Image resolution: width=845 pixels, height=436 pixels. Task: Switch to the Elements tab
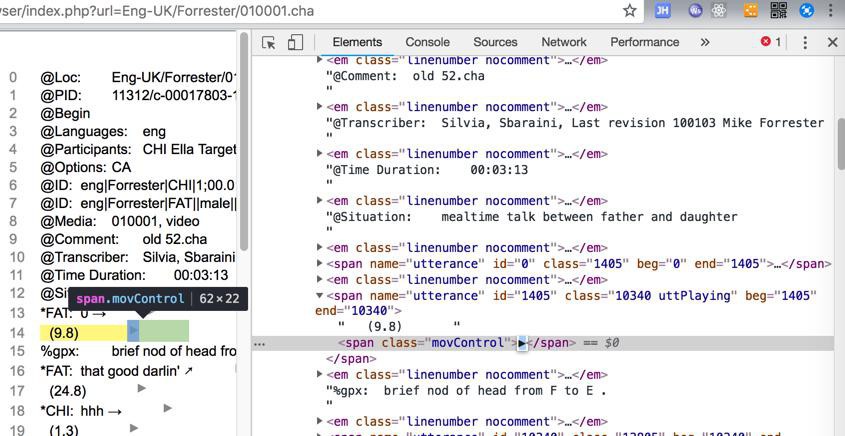[357, 42]
